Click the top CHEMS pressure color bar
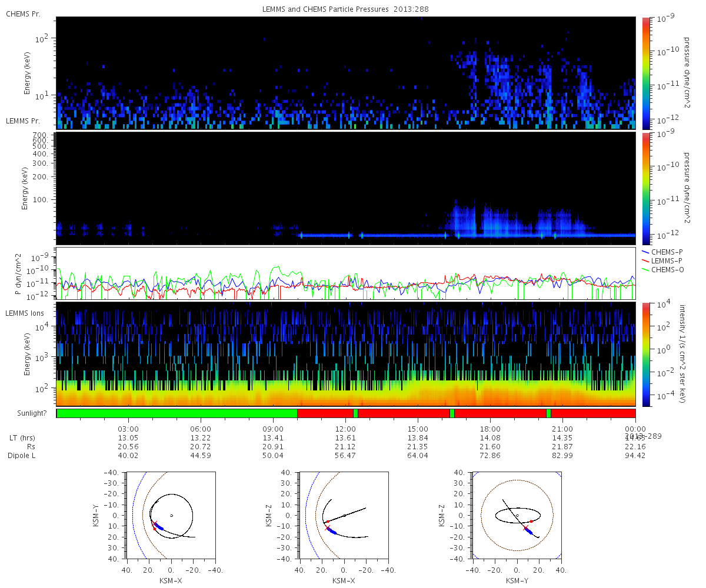 pos(646,72)
